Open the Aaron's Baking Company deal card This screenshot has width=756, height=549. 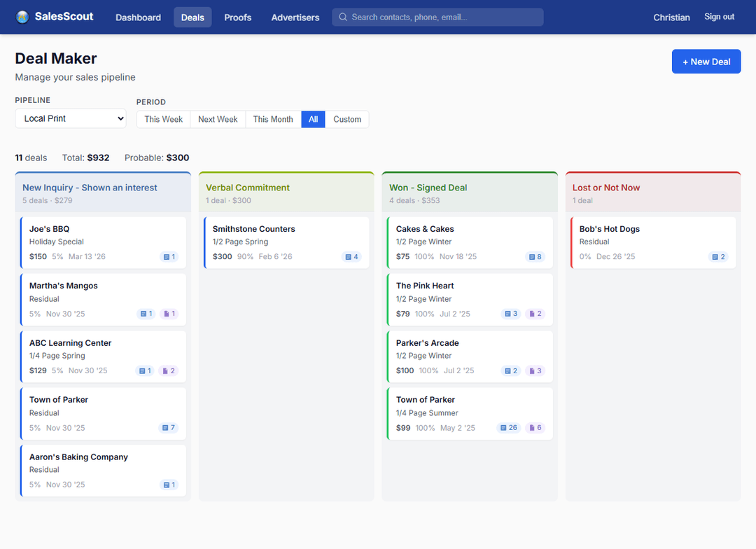103,471
